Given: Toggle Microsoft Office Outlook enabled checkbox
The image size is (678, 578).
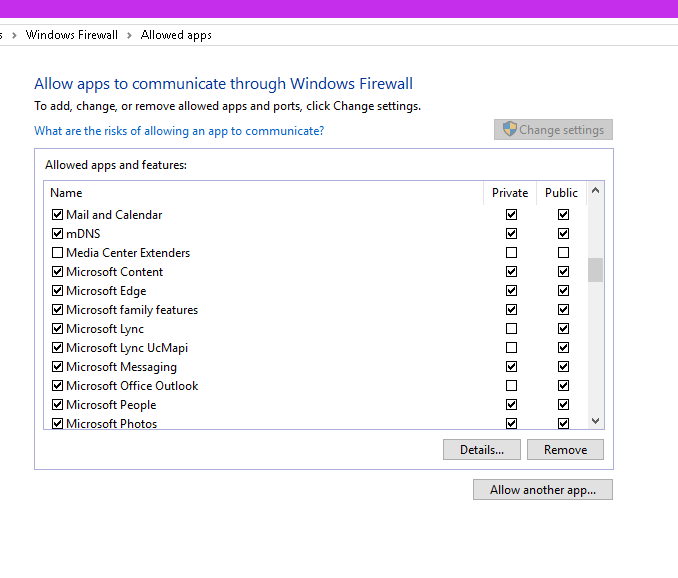Looking at the screenshot, I should click(57, 386).
